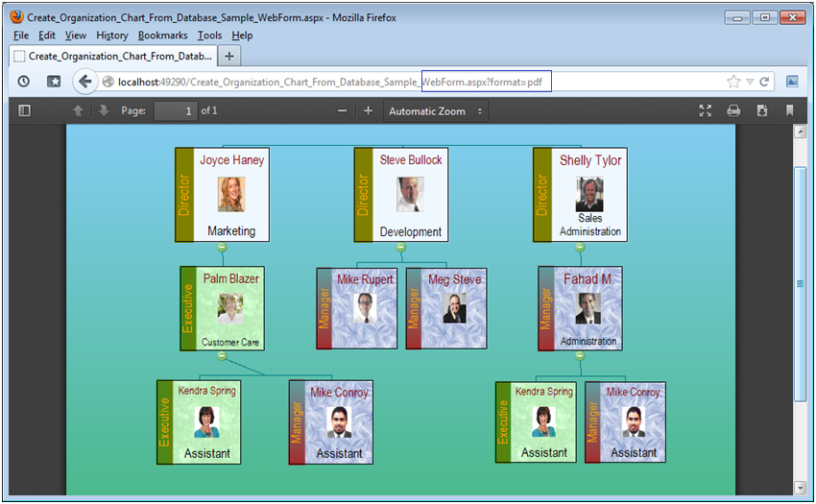This screenshot has height=504, width=816.
Task: Download the PDF file
Action: click(761, 111)
